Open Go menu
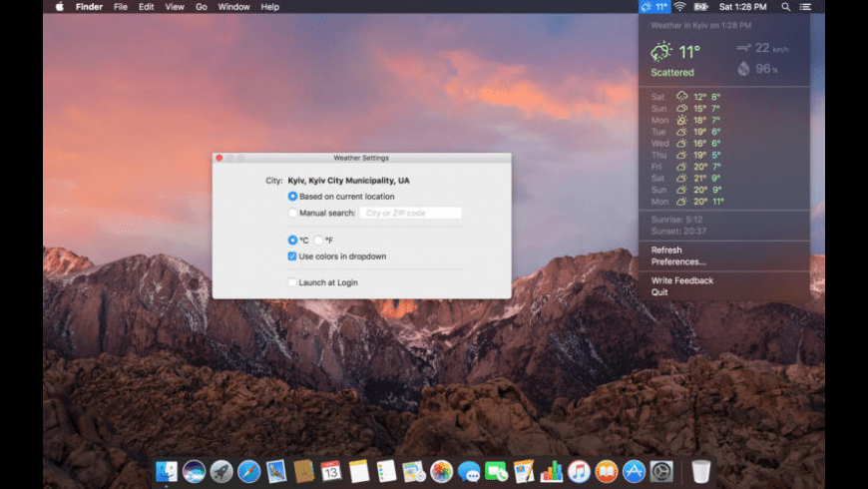The width and height of the screenshot is (868, 489). click(x=202, y=7)
